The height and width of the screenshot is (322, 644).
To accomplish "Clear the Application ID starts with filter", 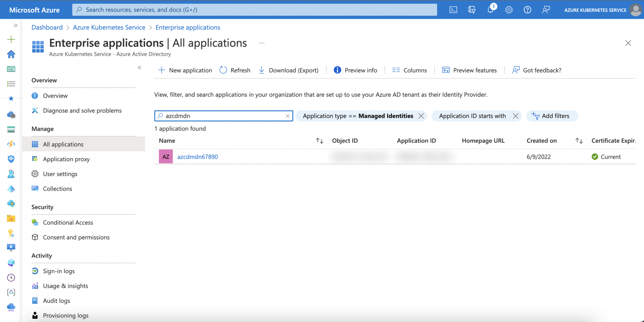I will click(x=515, y=116).
